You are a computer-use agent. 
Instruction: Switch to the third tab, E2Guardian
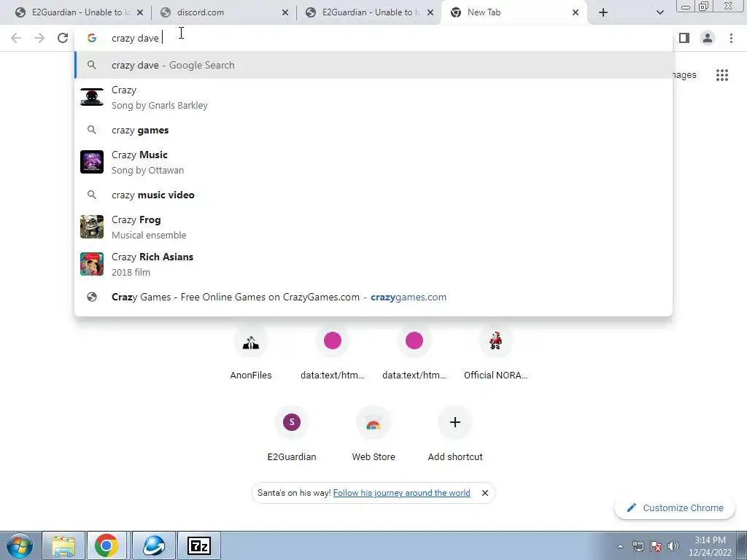(x=369, y=12)
